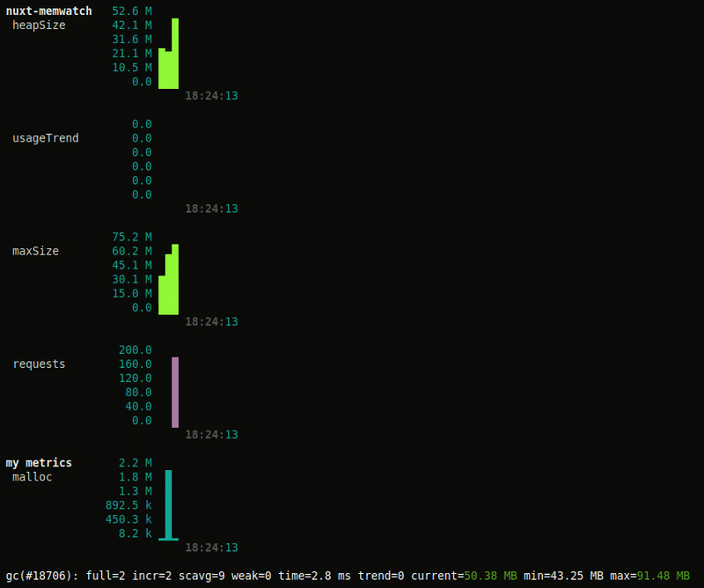Select "min=43.25 MB" in the status line
This screenshot has height=588, width=704.
[x=563, y=576]
